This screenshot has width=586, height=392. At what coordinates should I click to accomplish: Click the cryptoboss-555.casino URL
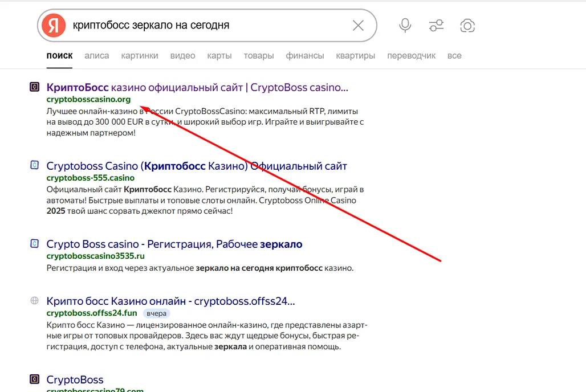coord(91,178)
